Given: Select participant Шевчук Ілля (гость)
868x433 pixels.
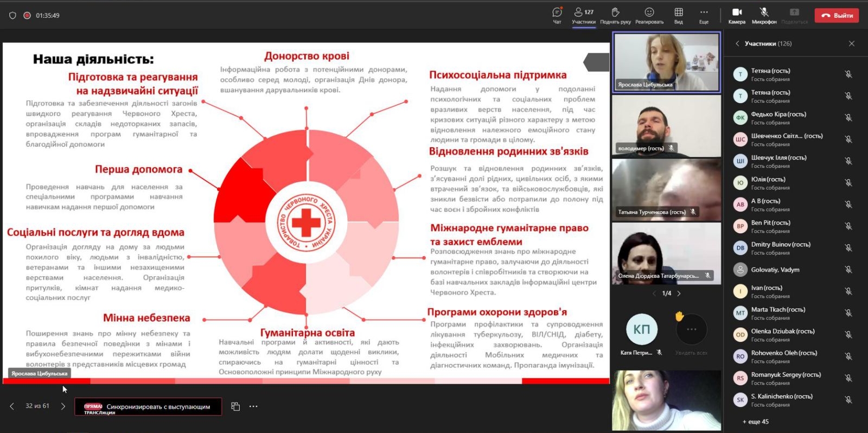Looking at the screenshot, I should pos(792,161).
